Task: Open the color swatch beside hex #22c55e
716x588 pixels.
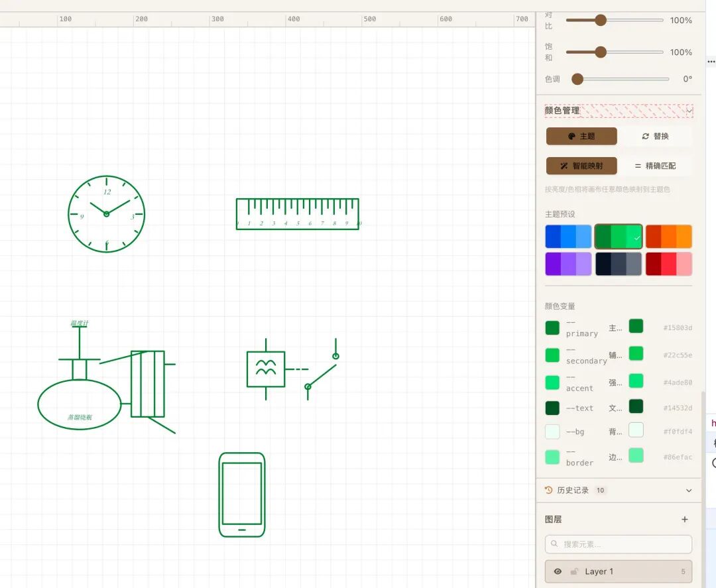Action: (x=636, y=353)
